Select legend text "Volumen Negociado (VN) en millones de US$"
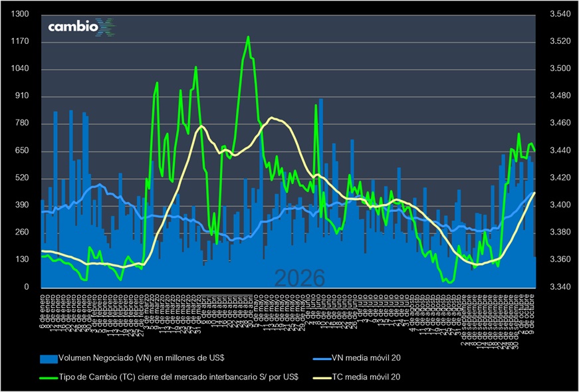 click(x=142, y=358)
